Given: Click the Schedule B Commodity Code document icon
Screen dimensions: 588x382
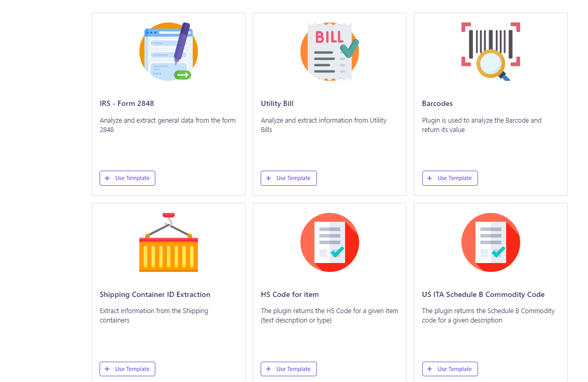Looking at the screenshot, I should coord(491,243).
